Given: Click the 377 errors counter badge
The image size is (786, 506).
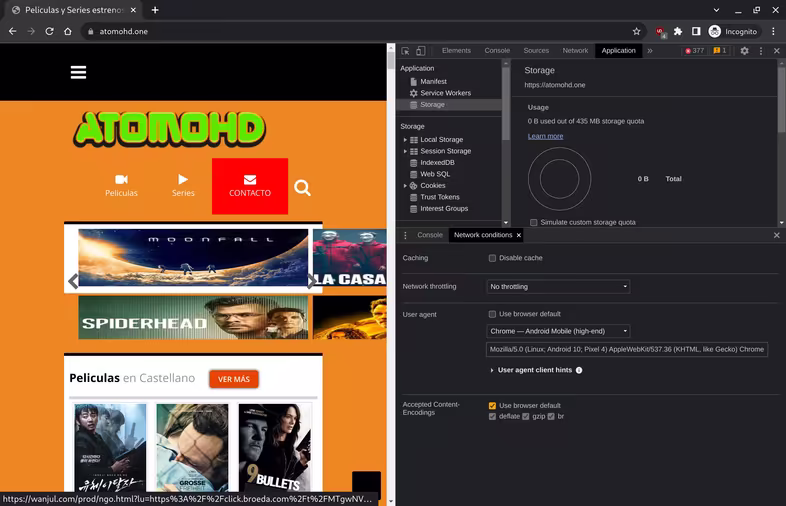Looking at the screenshot, I should pyautogui.click(x=694, y=51).
